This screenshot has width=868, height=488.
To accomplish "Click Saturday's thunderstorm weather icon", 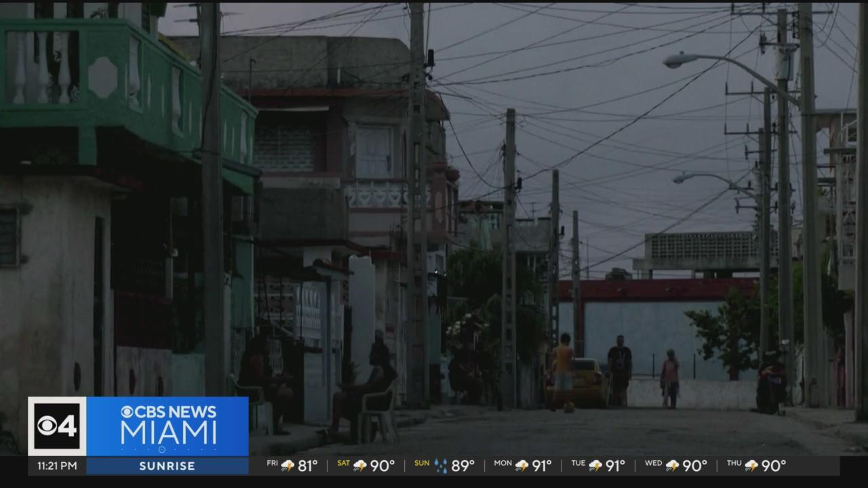I will click(x=359, y=466).
